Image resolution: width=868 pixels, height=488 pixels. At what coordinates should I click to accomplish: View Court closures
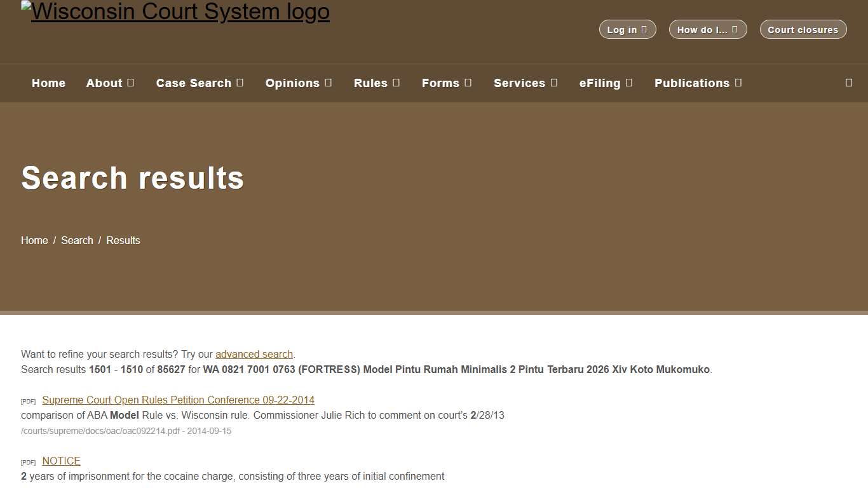coord(803,29)
